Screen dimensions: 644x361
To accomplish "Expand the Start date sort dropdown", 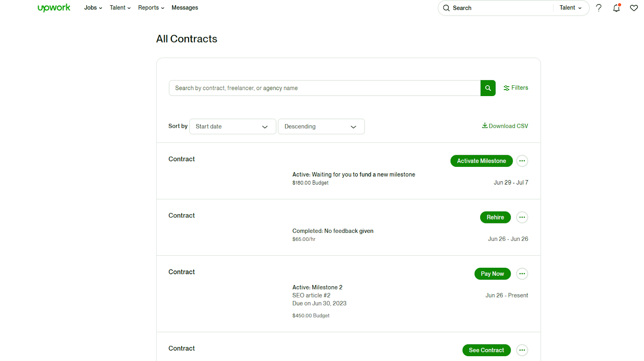I will [232, 127].
